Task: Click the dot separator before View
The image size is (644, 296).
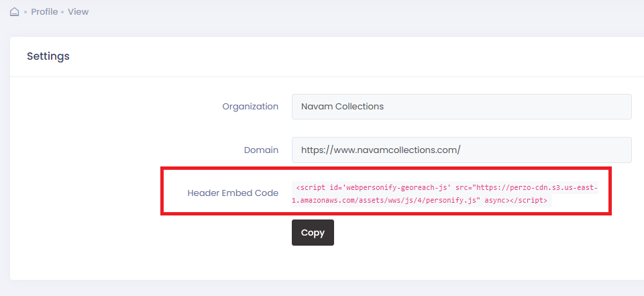Action: [x=62, y=12]
